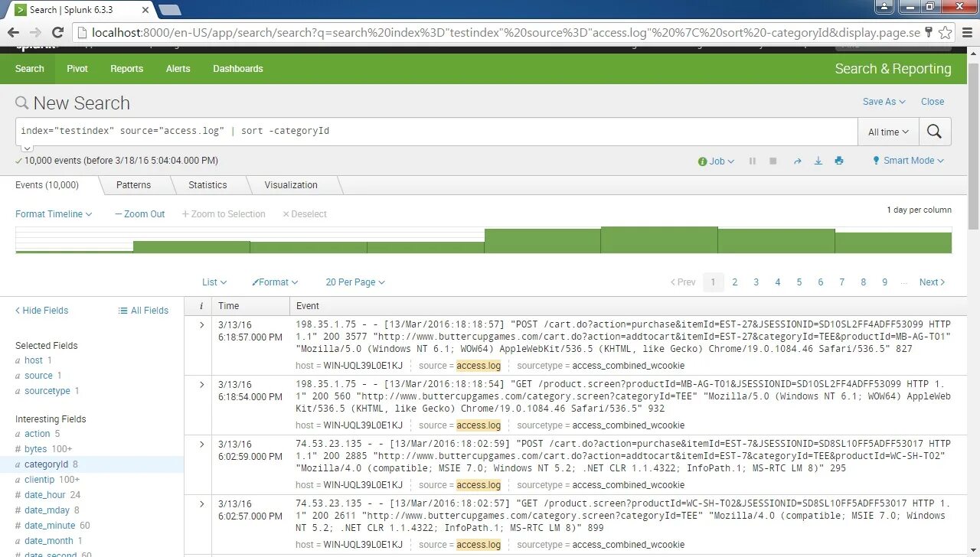The width and height of the screenshot is (980, 557).
Task: Click the last timeline column bar
Action: [893, 243]
